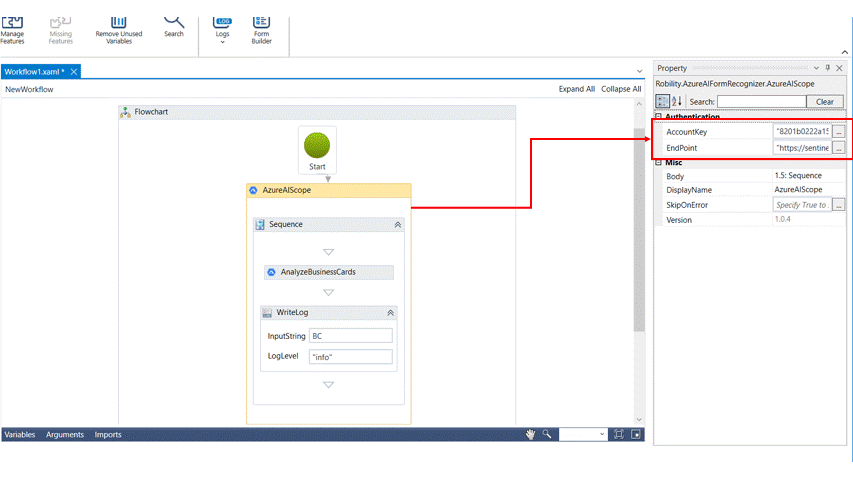The image size is (853, 480).
Task: Select the green Start node
Action: pyautogui.click(x=317, y=146)
